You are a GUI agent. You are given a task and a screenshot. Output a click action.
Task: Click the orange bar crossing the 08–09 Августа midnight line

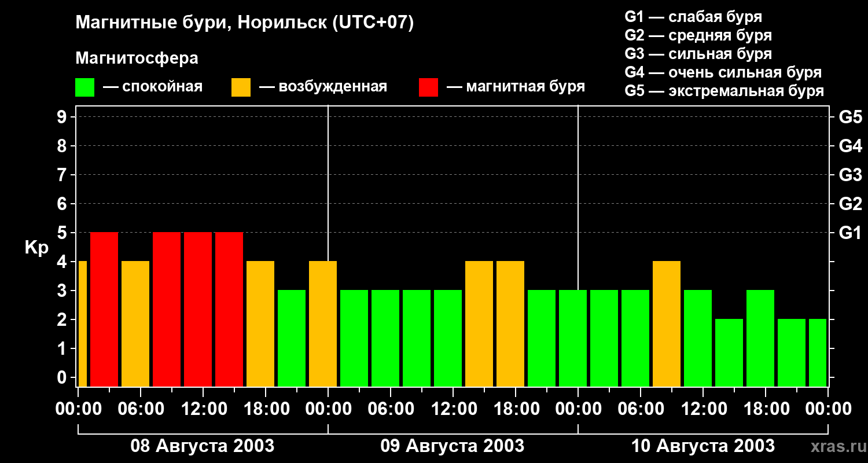click(x=323, y=324)
